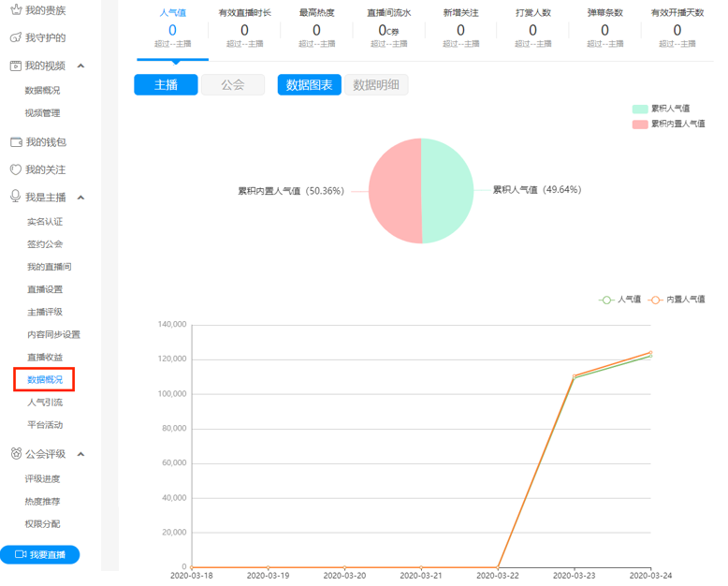Open 人气引流 in the sidebar
The height and width of the screenshot is (586, 728).
[45, 403]
